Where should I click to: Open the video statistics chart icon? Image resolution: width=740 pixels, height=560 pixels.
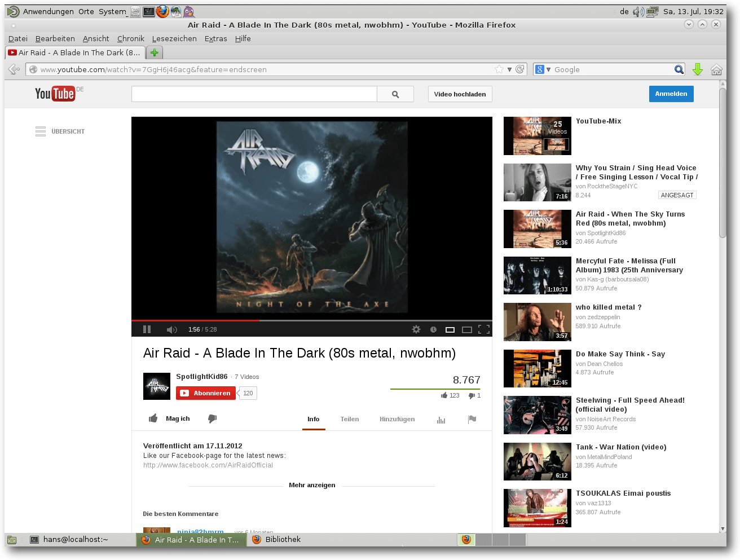(441, 420)
